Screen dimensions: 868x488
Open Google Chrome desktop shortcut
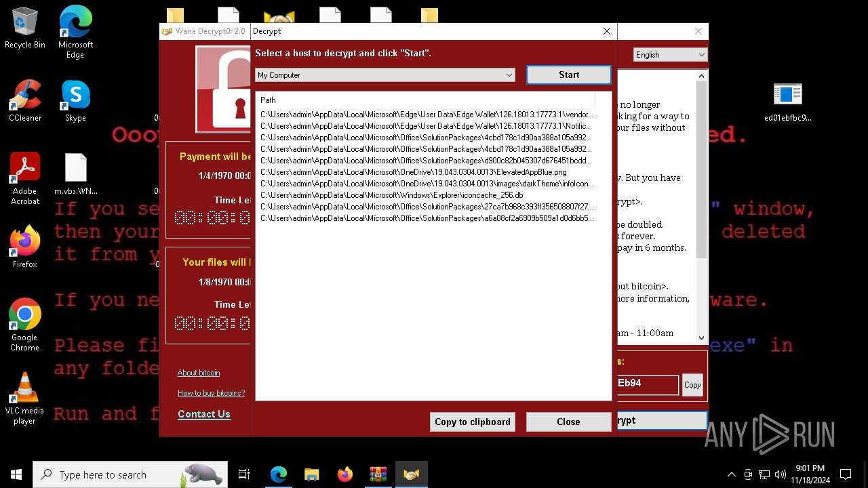(25, 325)
